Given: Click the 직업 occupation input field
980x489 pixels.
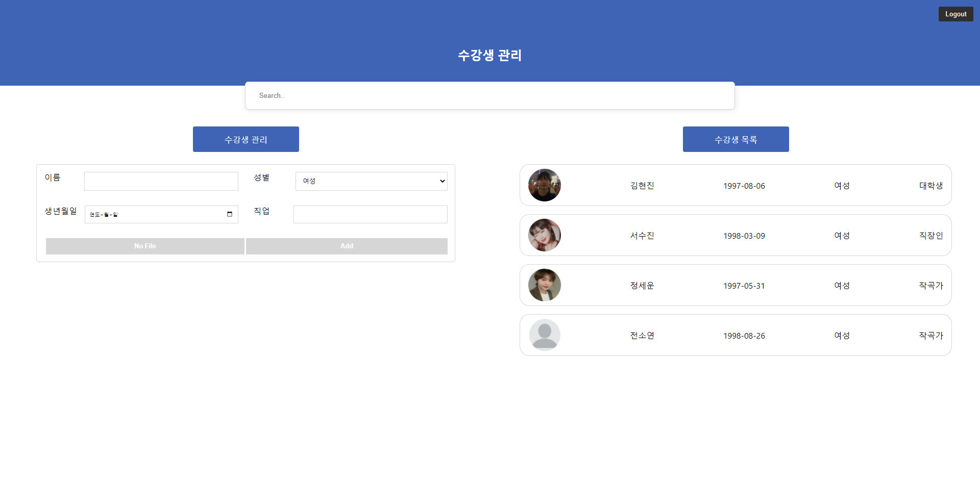Looking at the screenshot, I should pos(370,214).
